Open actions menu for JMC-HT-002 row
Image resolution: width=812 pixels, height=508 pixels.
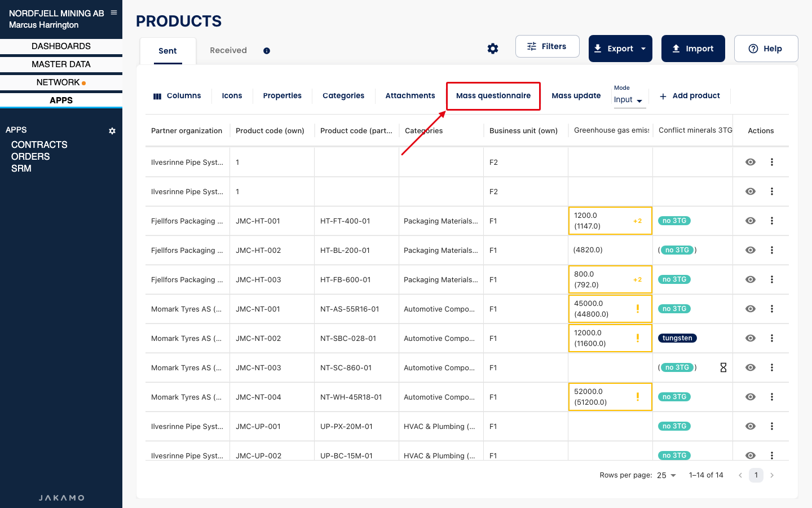[x=772, y=250]
